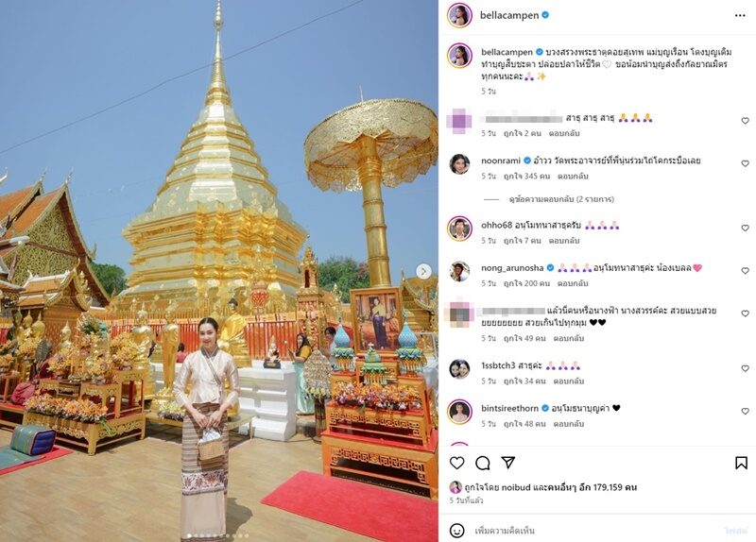756x542 pixels.
Task: View likes count on ohho68's comment
Action: [523, 241]
